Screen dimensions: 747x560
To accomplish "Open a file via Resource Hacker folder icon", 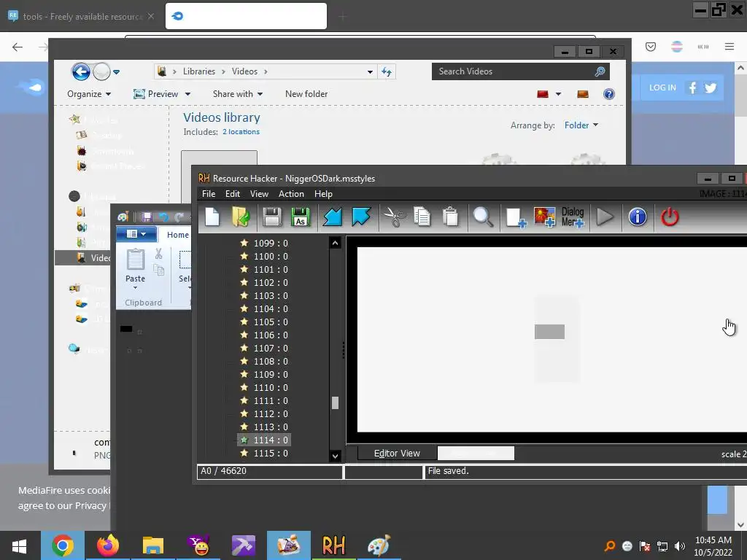I will tap(241, 217).
